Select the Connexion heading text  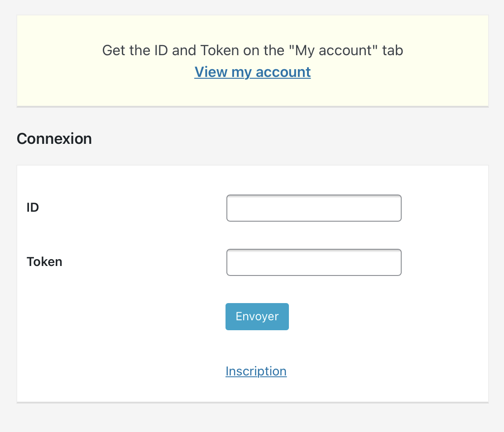tap(54, 139)
